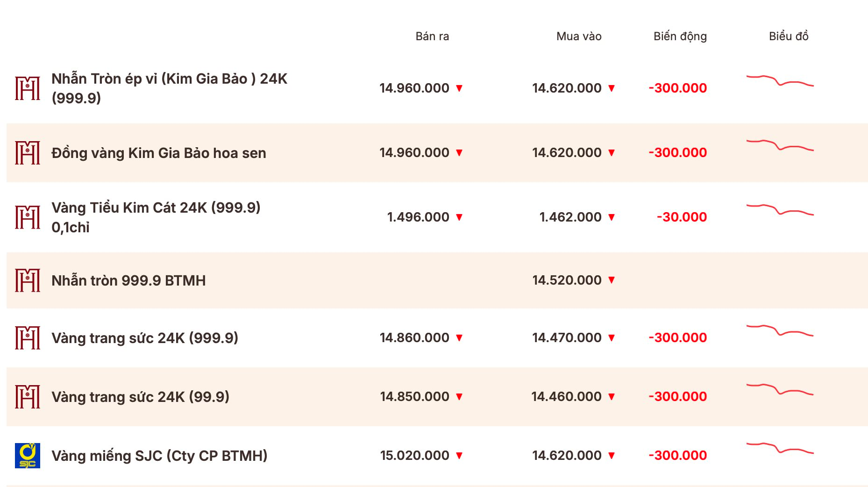
Task: Open Vàng miếng SJC (Cty CP BTMH) item
Action: pos(159,456)
